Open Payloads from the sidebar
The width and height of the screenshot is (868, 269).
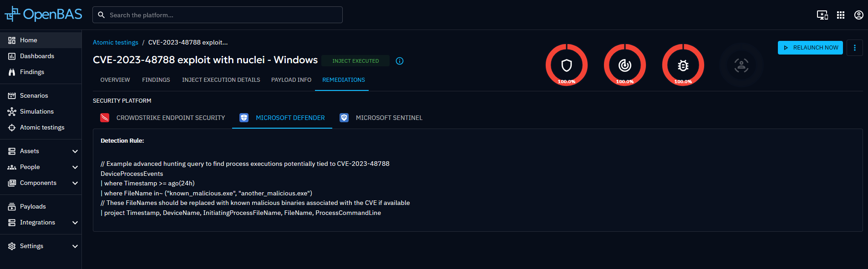coord(33,206)
